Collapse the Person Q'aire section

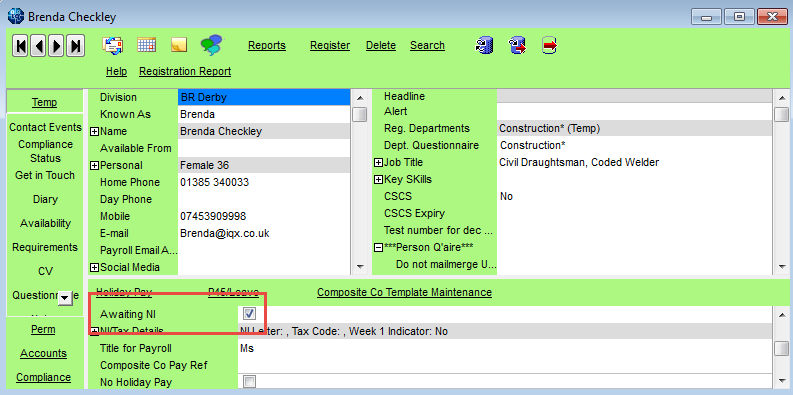(x=378, y=247)
